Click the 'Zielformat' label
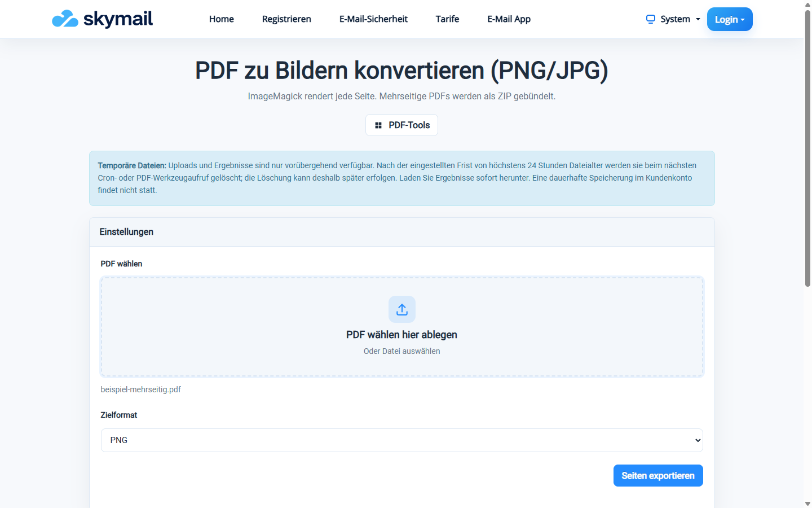This screenshot has height=508, width=812. (119, 415)
